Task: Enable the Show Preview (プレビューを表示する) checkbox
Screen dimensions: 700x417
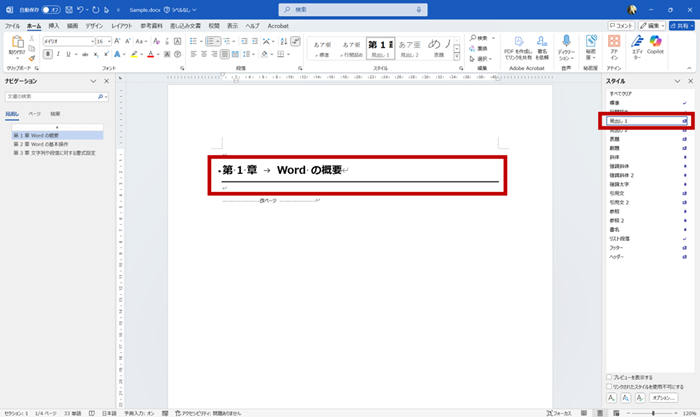Action: (610, 377)
